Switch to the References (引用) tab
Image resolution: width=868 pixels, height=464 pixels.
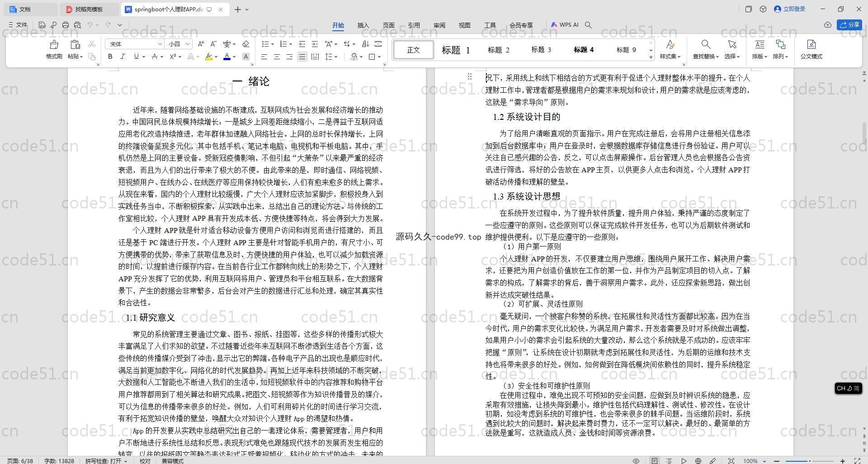(414, 25)
